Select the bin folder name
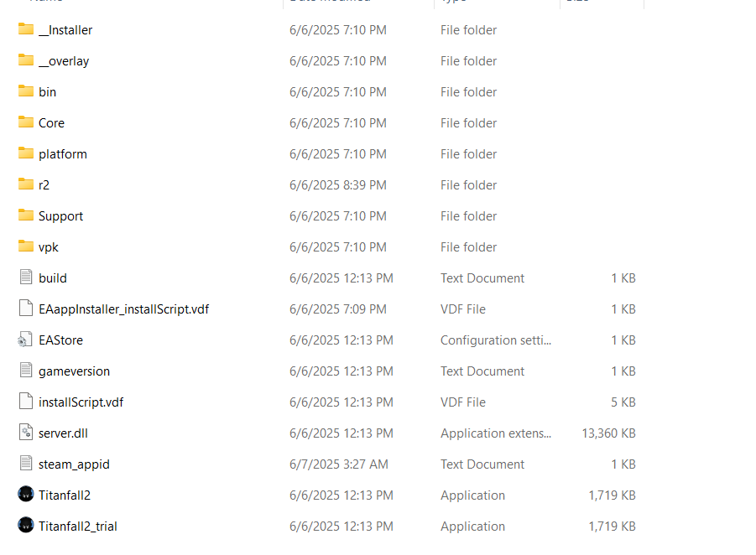 (47, 92)
